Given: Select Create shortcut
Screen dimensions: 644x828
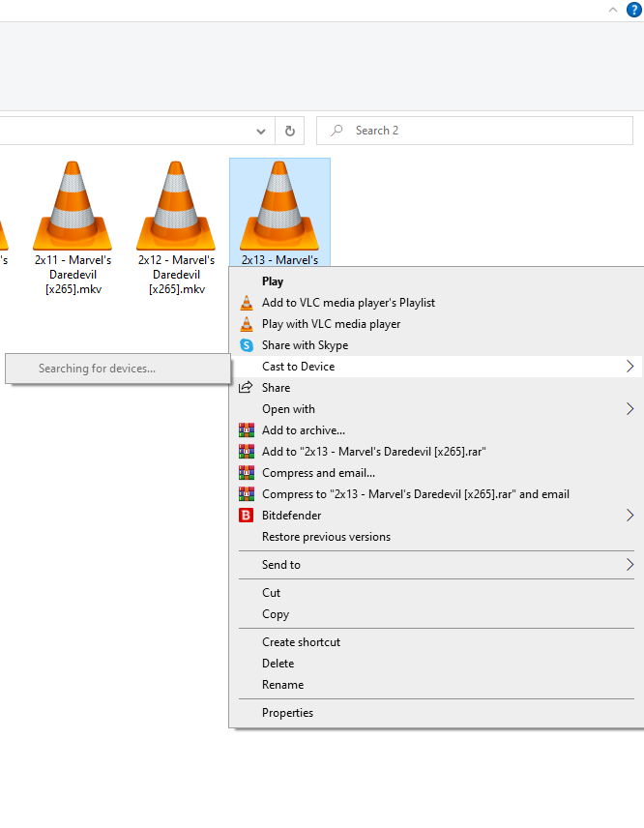Looking at the screenshot, I should tap(436, 642).
